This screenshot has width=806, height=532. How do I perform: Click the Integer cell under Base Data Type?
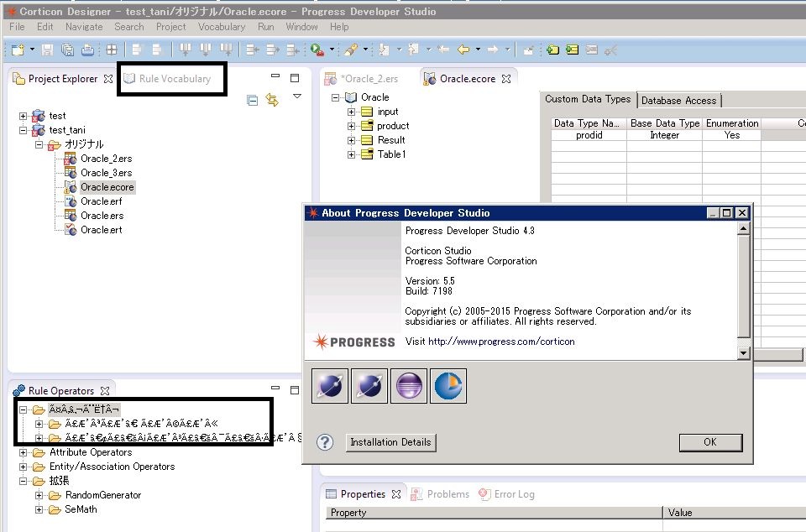click(665, 135)
